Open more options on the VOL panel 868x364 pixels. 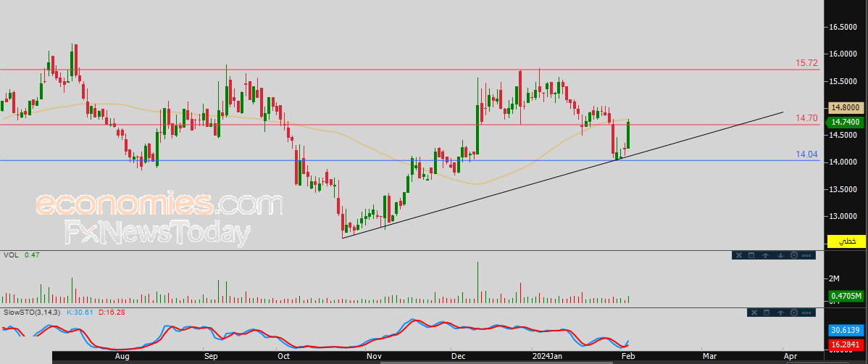click(806, 255)
